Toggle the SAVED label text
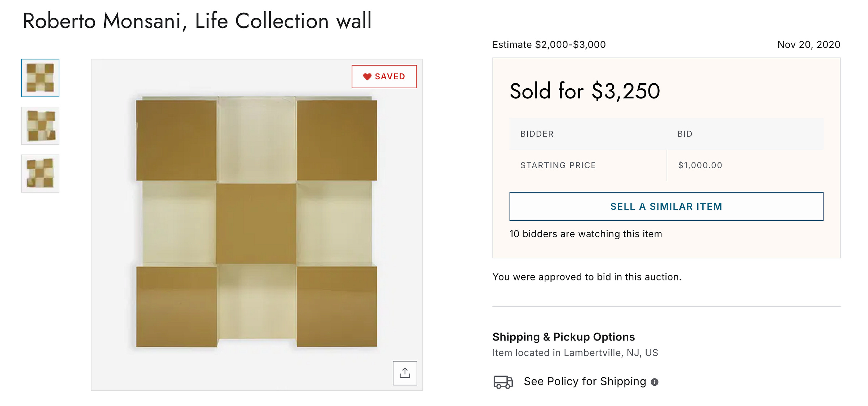Viewport: 868px width, 406px height. (390, 77)
